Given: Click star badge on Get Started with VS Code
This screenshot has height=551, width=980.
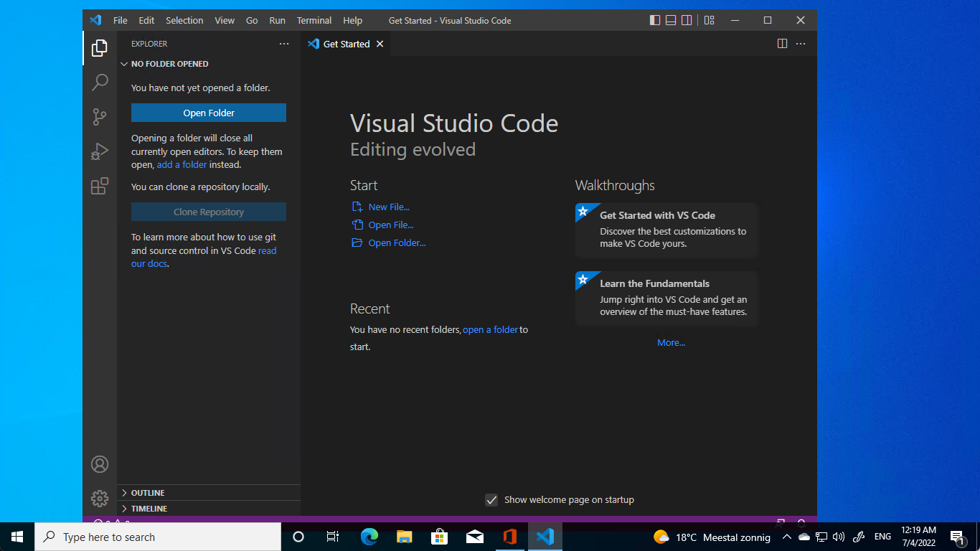Looking at the screenshot, I should click(x=583, y=211).
